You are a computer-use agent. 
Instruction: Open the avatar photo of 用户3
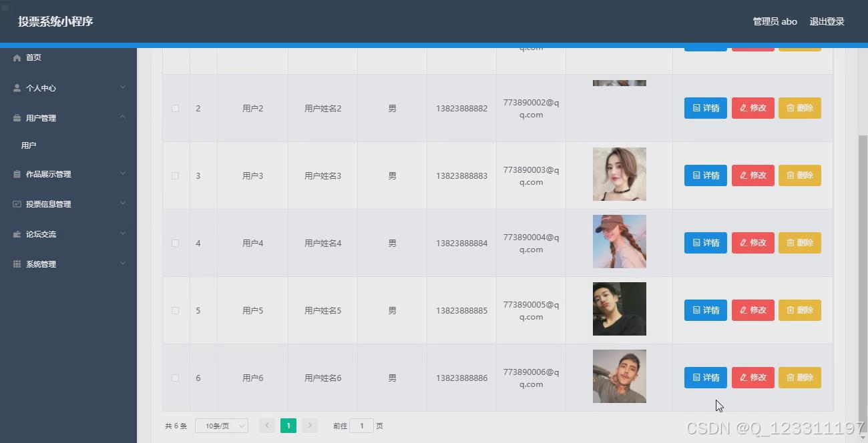[620, 174]
